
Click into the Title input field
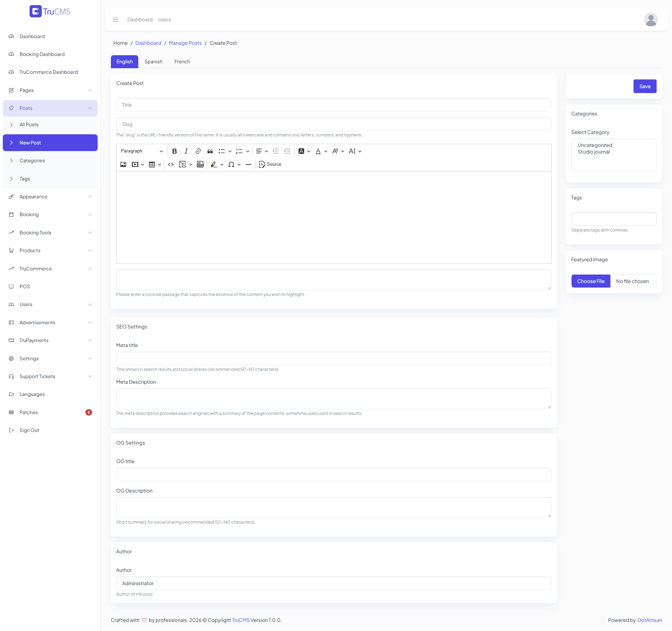tap(334, 105)
